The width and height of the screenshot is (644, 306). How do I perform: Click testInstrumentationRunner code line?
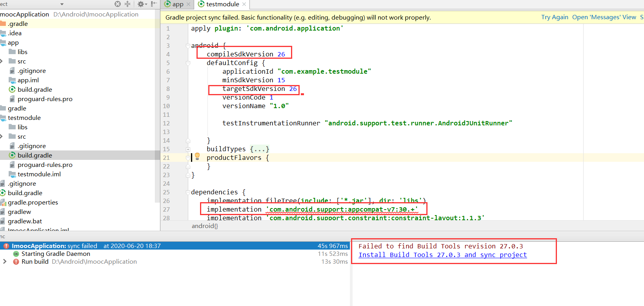[x=367, y=123]
